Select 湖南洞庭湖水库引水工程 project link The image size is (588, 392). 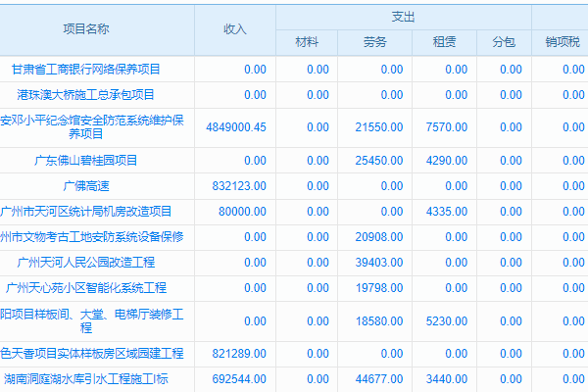[x=98, y=376]
